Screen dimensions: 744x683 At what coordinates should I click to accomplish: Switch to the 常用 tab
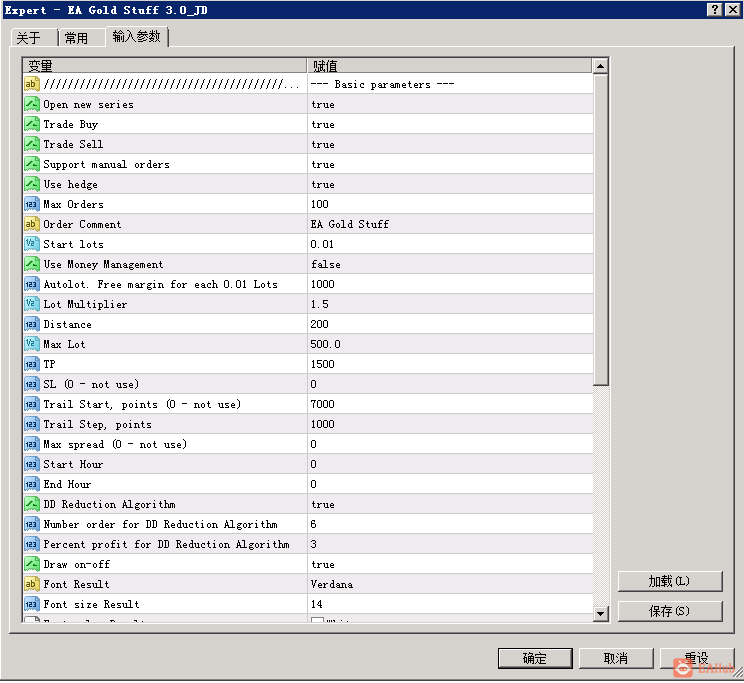(x=82, y=38)
